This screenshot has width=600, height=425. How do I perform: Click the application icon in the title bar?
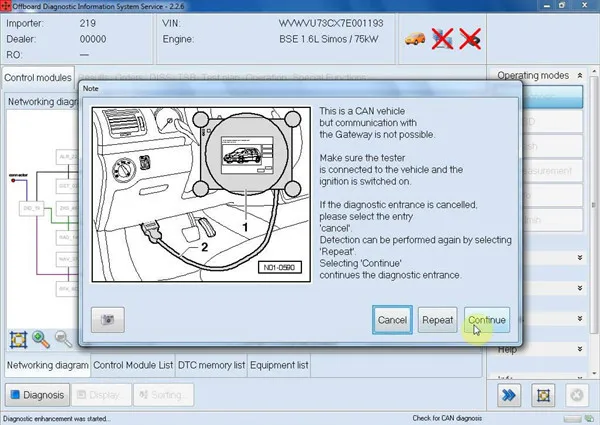click(x=6, y=6)
